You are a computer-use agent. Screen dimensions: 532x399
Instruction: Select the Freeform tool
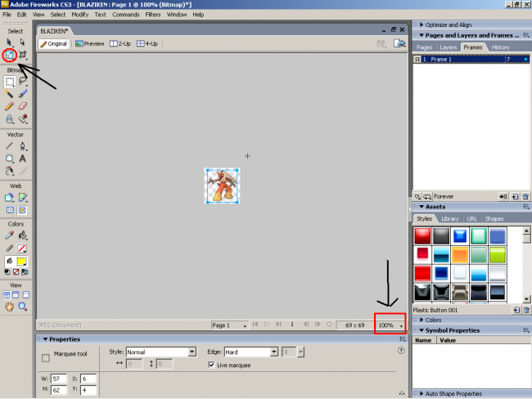pos(9,171)
